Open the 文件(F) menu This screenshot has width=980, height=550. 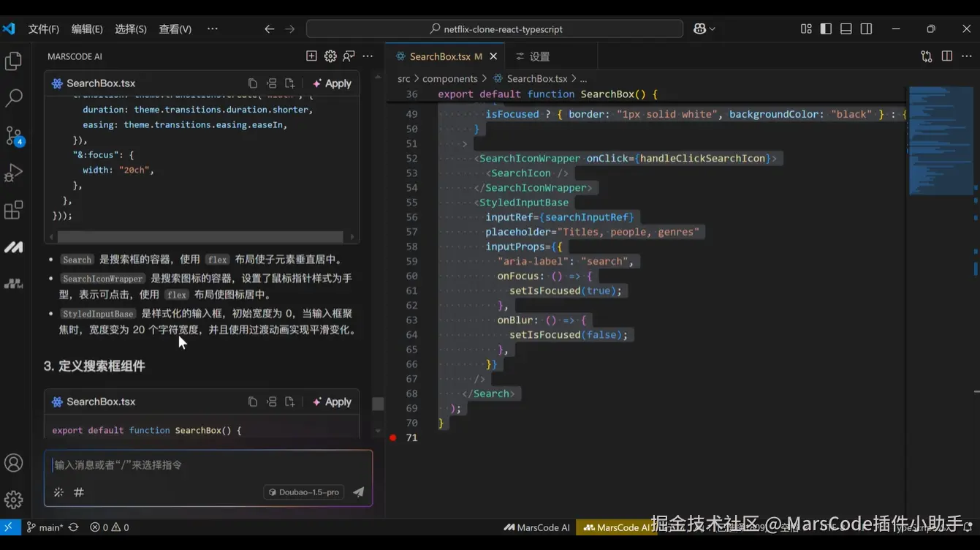pos(44,29)
